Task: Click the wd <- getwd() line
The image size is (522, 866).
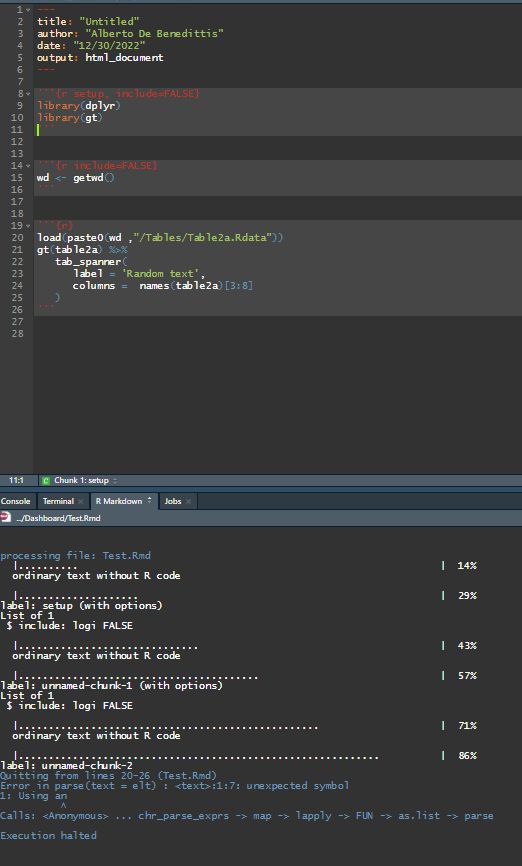Action: (x=76, y=178)
